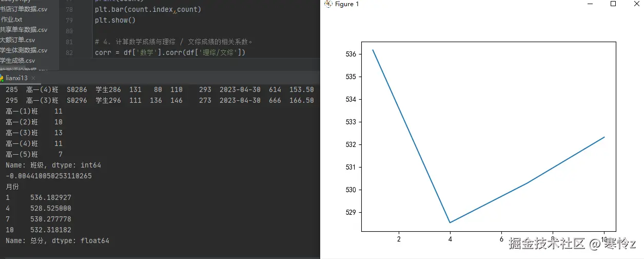Image resolution: width=644 pixels, height=259 pixels.
Task: Open 学生成绩.csv file
Action: coord(17,61)
